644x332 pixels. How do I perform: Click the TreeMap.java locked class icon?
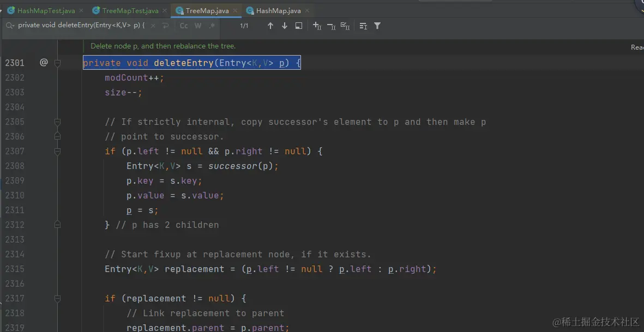point(179,11)
